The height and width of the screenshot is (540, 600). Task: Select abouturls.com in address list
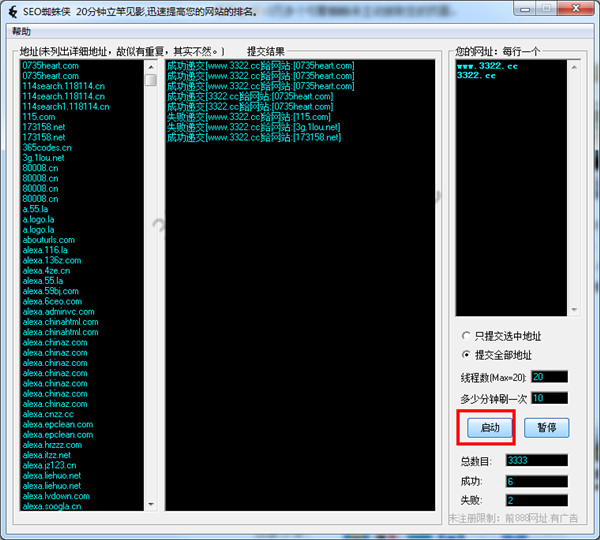49,240
